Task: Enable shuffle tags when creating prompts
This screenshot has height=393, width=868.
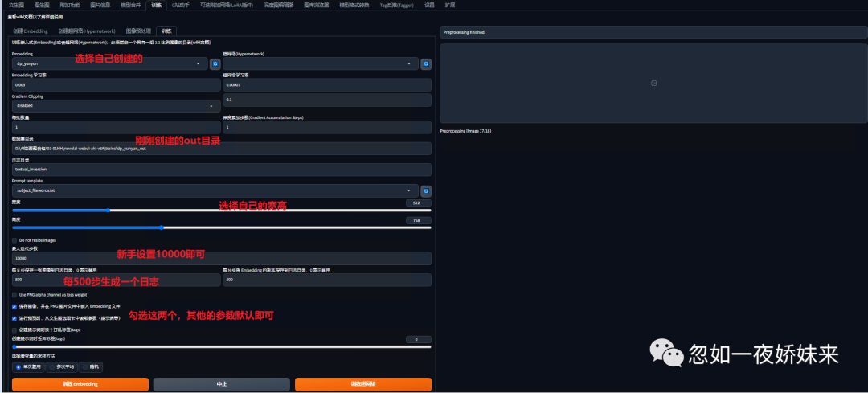Action: [14, 330]
